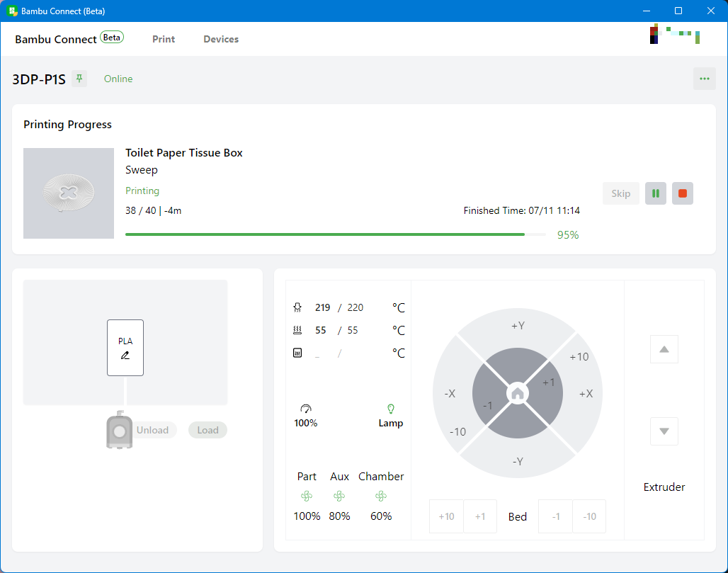Click the Bambu Connect title bar app icon
Screen dimensions: 728x573
click(12, 11)
